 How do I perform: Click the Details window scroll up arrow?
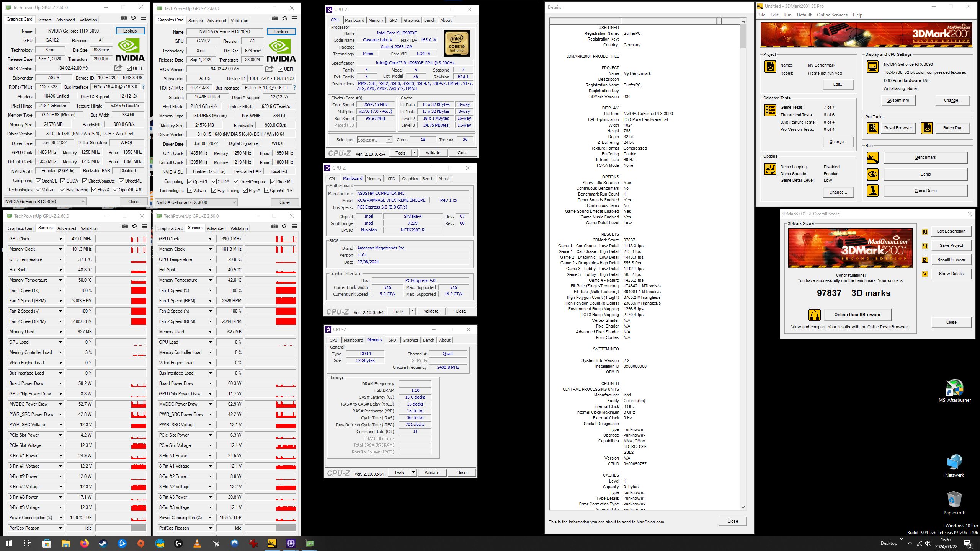(x=743, y=21)
